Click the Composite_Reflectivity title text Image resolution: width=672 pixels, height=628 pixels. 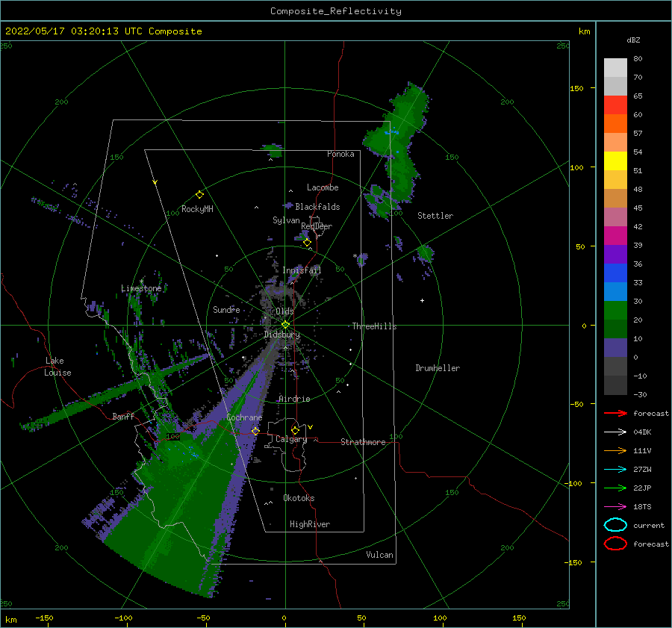[336, 11]
